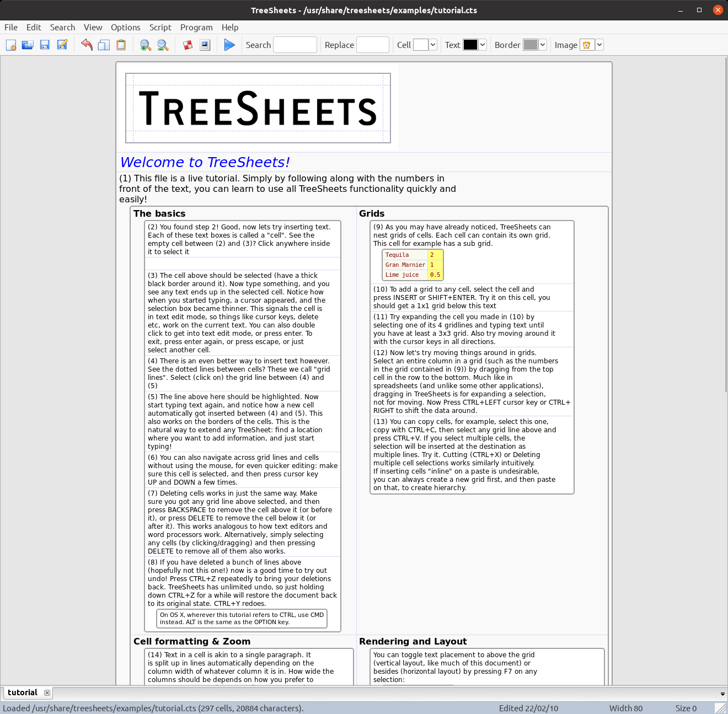Close the tutorial tab with its x
Viewport: 728px width, 714px height.
click(x=47, y=693)
